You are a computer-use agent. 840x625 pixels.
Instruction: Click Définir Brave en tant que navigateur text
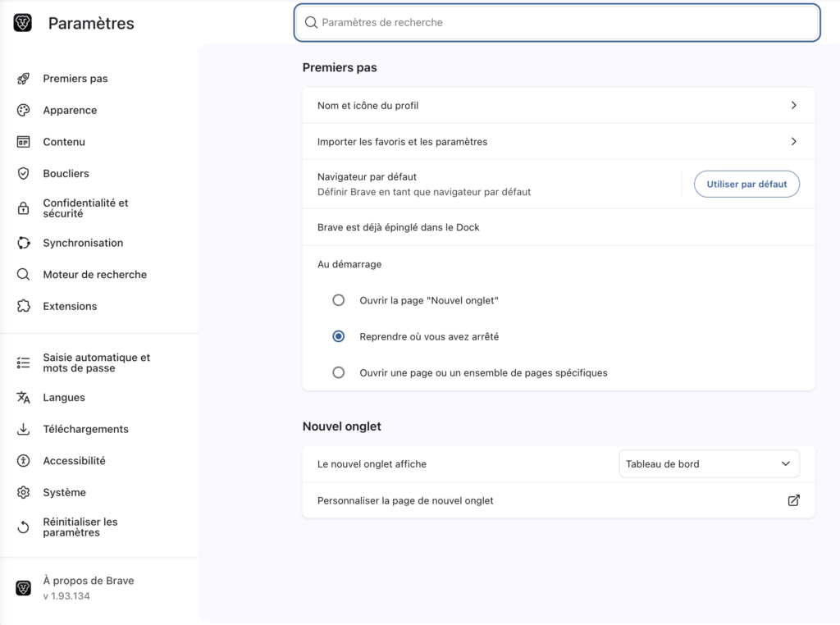point(424,192)
